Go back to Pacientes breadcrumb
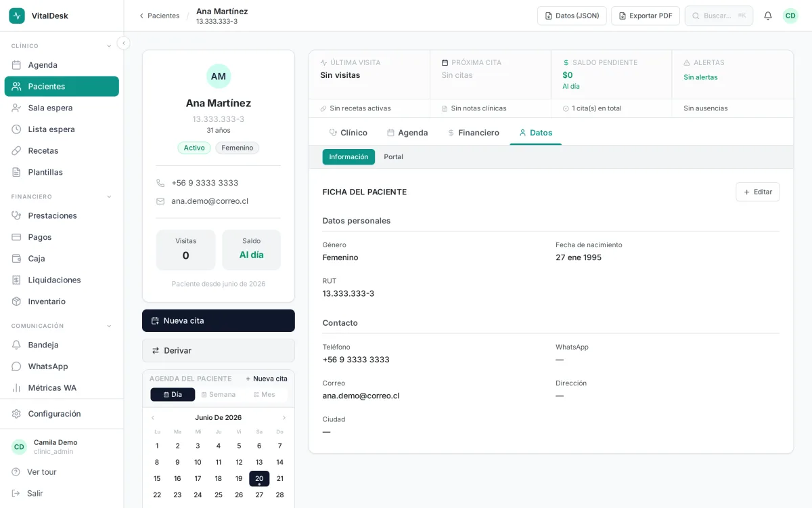Screen dimensions: 812x508 click(x=160, y=16)
